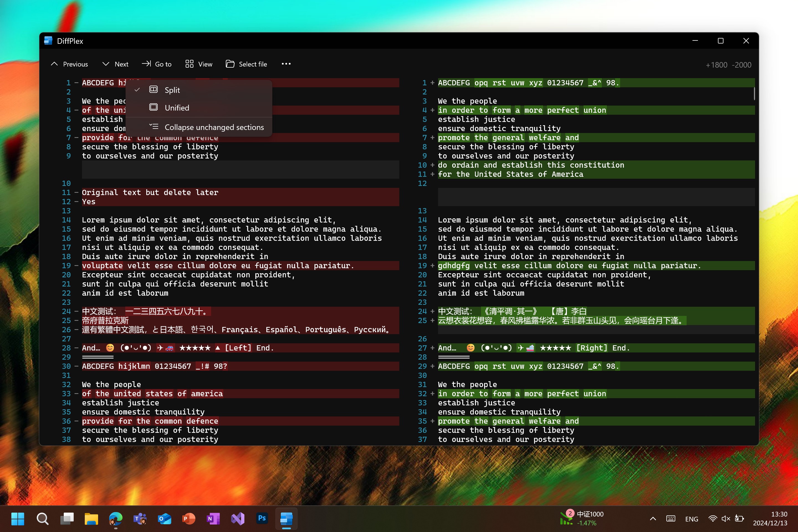
Task: Open PowerPoint from the taskbar
Action: (189, 519)
